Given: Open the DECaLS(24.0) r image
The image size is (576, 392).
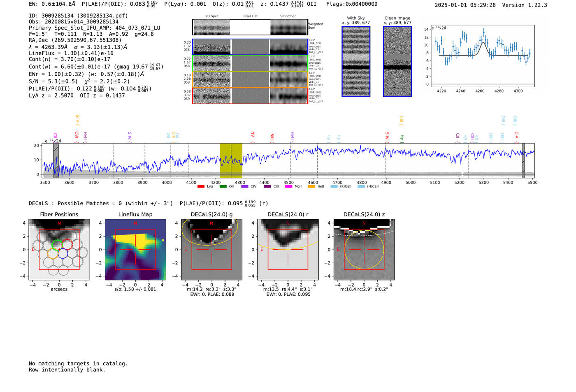Looking at the screenshot, I should [288, 249].
